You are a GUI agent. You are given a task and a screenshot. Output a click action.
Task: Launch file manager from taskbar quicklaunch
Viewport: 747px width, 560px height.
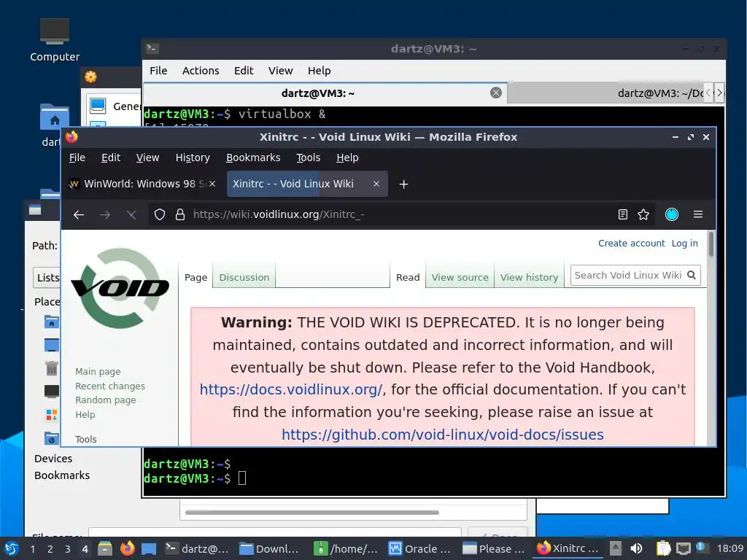pyautogui.click(x=105, y=549)
